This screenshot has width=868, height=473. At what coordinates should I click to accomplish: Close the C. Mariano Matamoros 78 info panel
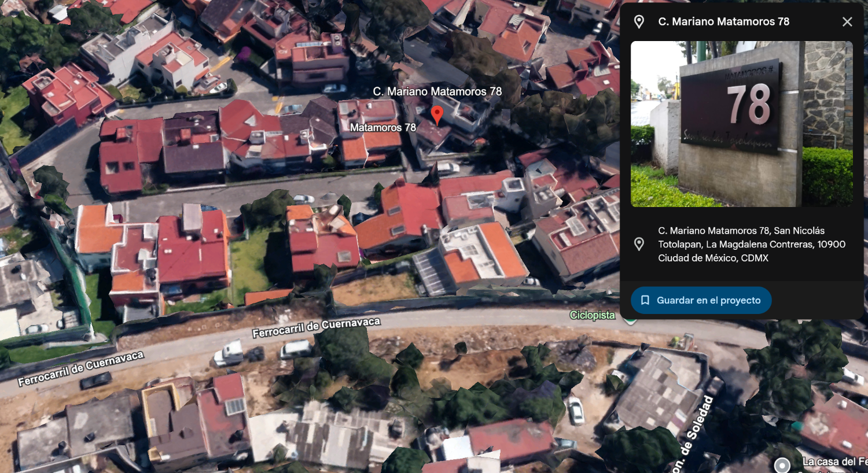click(847, 22)
